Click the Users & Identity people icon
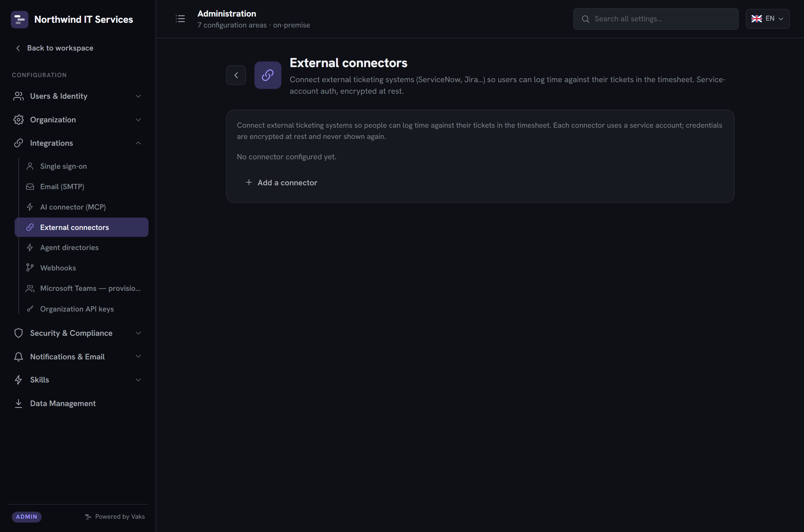 click(19, 96)
